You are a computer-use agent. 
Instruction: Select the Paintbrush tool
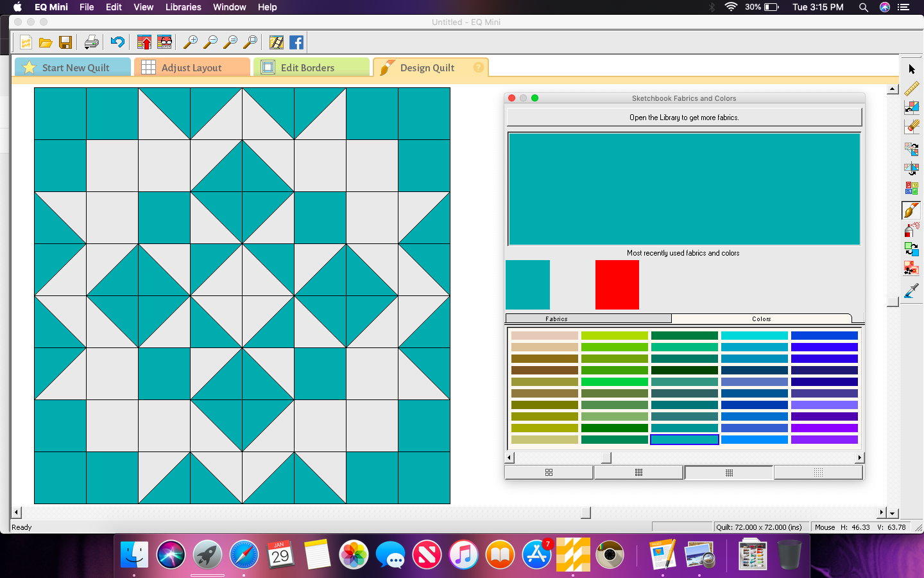click(912, 210)
